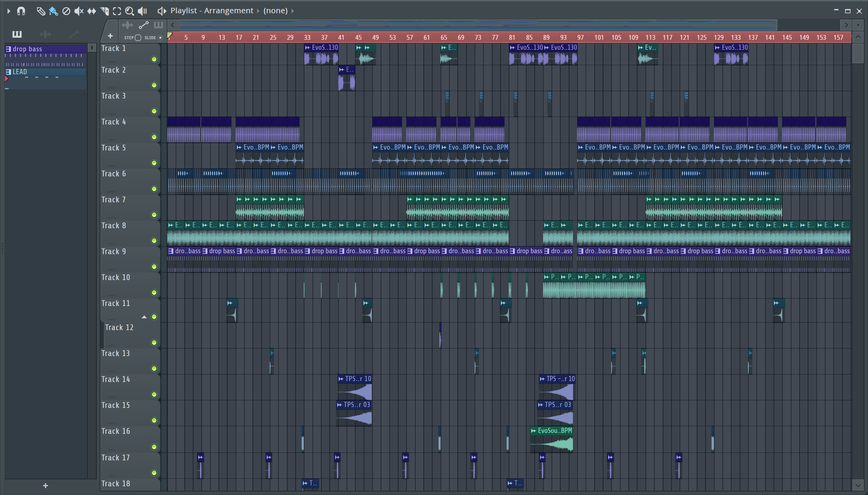Mute Track 1 with green LED

point(154,59)
